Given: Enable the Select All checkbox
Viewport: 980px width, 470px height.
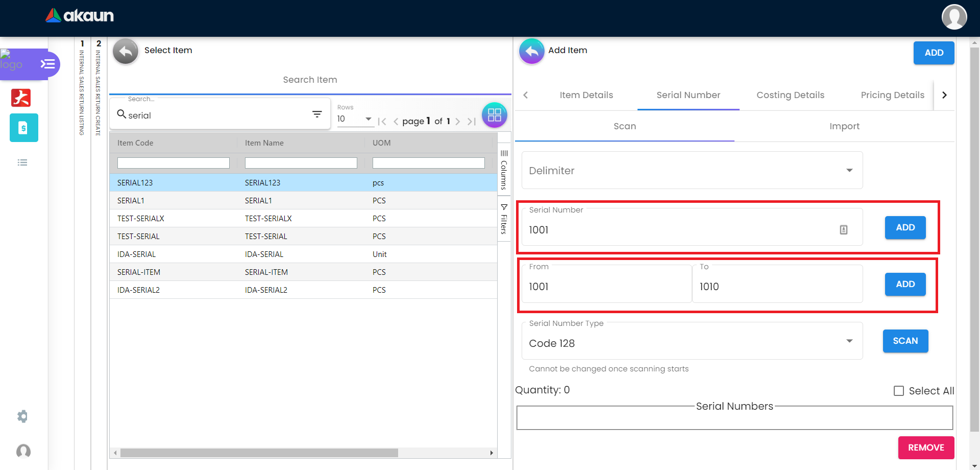Looking at the screenshot, I should click(899, 391).
